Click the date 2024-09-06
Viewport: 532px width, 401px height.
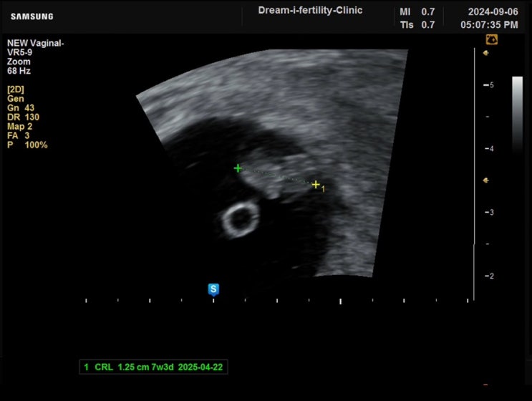click(x=493, y=12)
